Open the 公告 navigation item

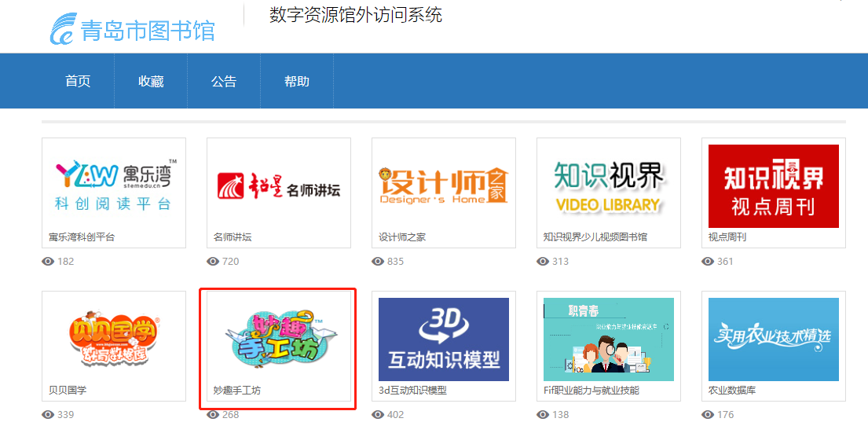(x=224, y=82)
